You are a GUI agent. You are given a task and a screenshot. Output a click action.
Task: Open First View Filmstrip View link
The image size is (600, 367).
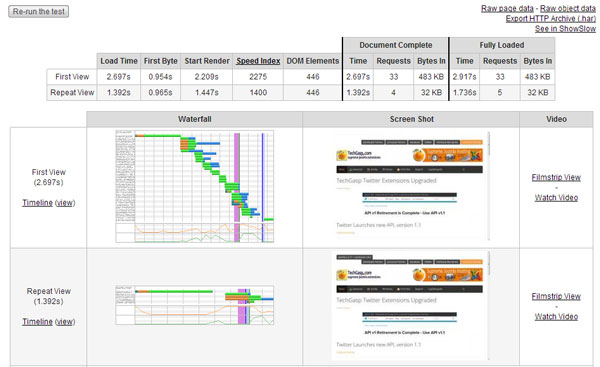pyautogui.click(x=556, y=178)
